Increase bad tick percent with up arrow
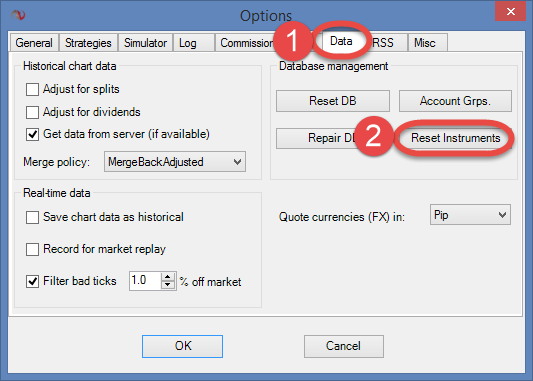The height and width of the screenshot is (381, 533). coord(168,277)
